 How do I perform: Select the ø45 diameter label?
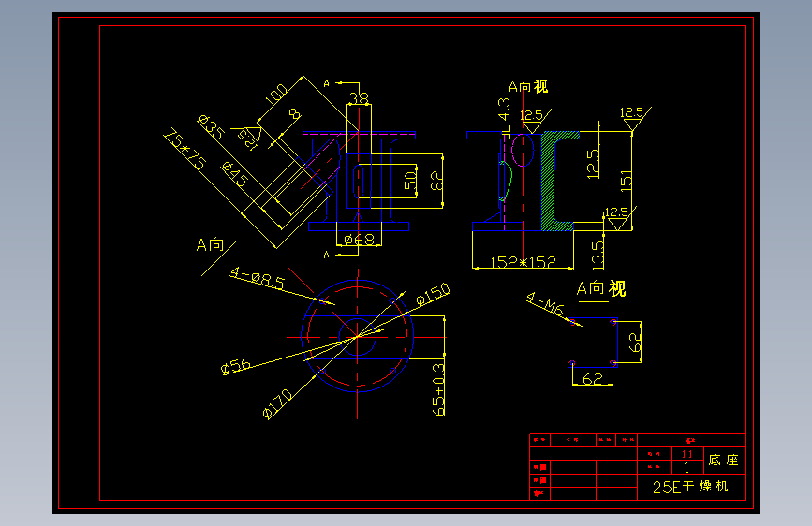pyautogui.click(x=234, y=174)
